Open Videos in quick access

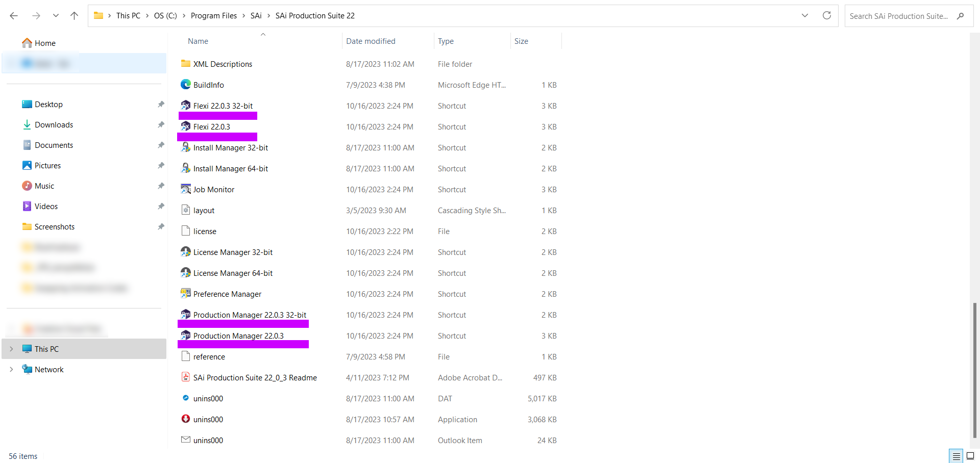point(40,207)
